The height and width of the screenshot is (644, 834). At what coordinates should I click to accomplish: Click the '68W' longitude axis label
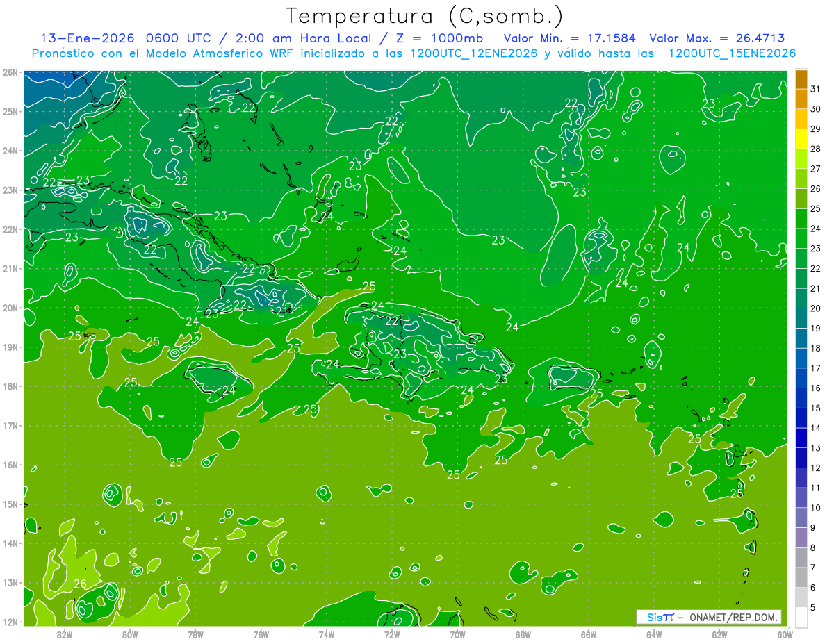pos(523,634)
